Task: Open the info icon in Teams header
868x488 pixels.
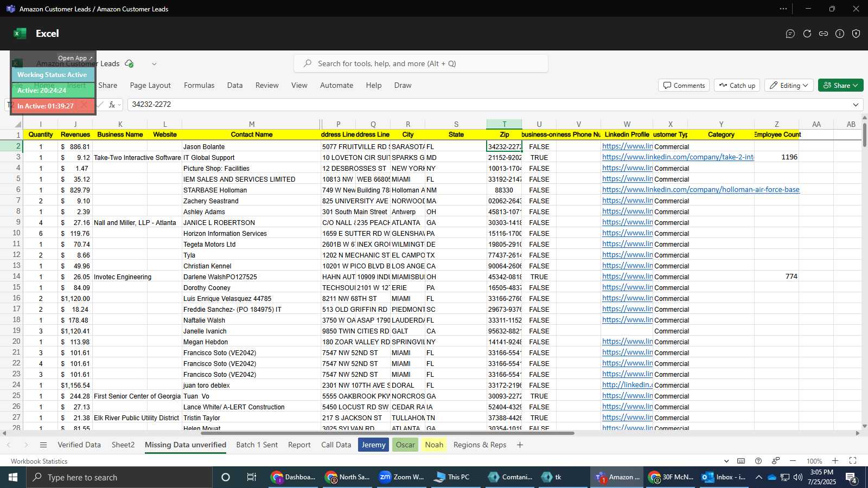Action: point(840,34)
